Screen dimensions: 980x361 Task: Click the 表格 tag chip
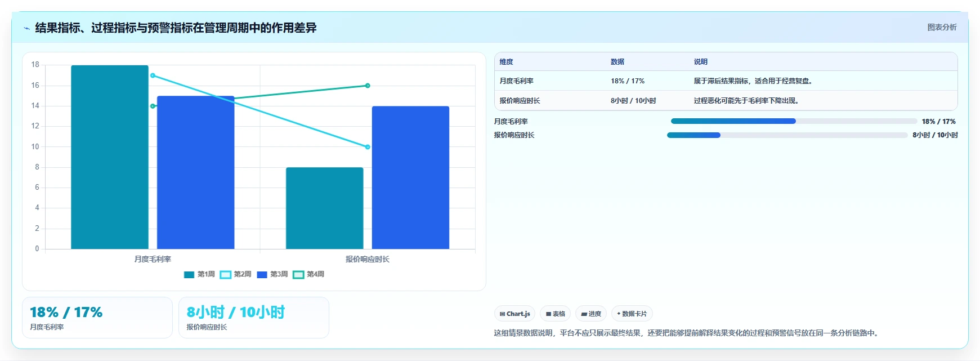[555, 314]
